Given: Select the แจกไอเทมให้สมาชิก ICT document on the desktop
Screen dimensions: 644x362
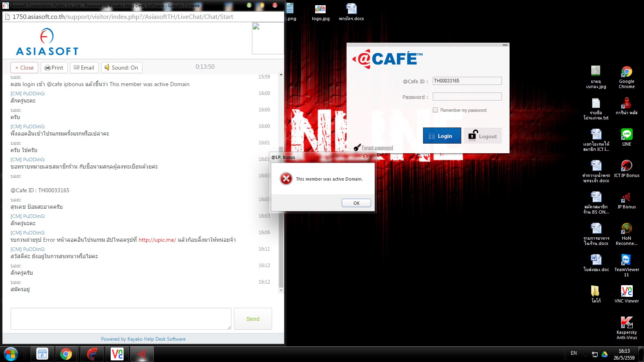Looking at the screenshot, I should [x=596, y=140].
